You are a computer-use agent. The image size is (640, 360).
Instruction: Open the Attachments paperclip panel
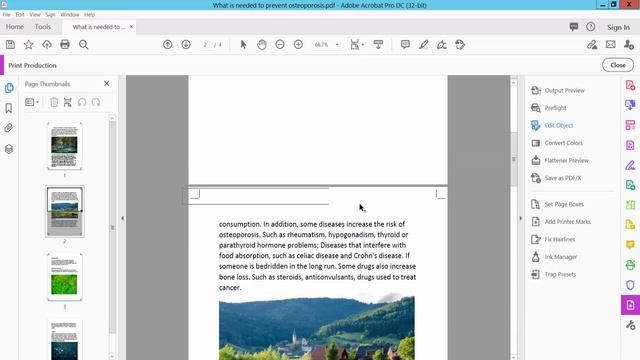tap(9, 128)
